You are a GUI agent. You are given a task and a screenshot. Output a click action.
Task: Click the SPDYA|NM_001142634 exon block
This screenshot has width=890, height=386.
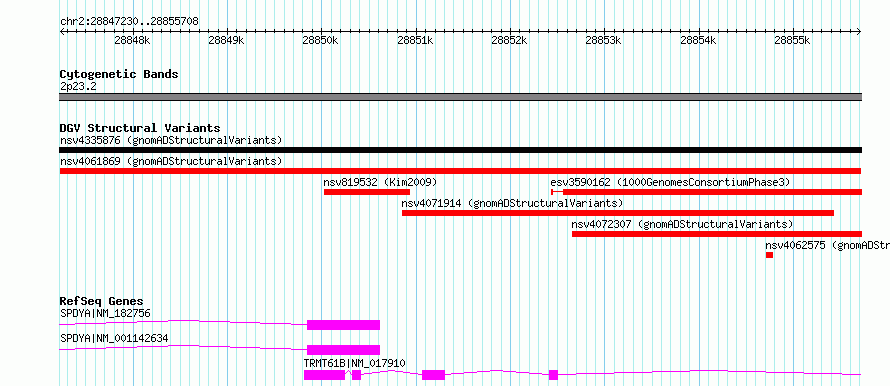(343, 350)
